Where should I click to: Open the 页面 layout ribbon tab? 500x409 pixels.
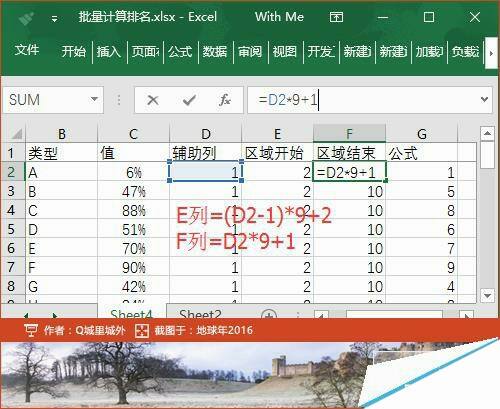145,52
